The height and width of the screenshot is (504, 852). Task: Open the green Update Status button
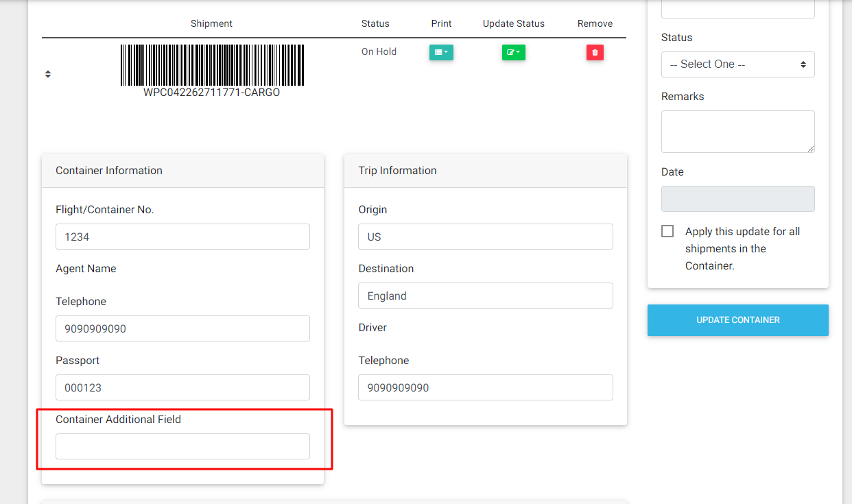point(513,52)
